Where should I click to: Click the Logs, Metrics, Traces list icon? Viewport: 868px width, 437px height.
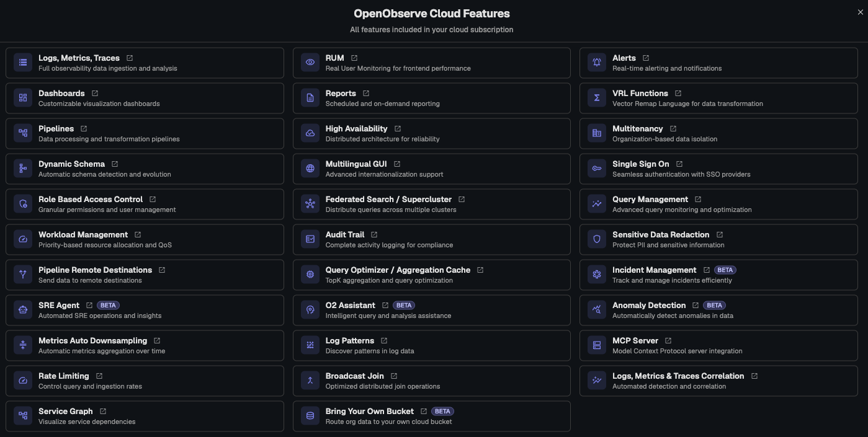click(23, 63)
